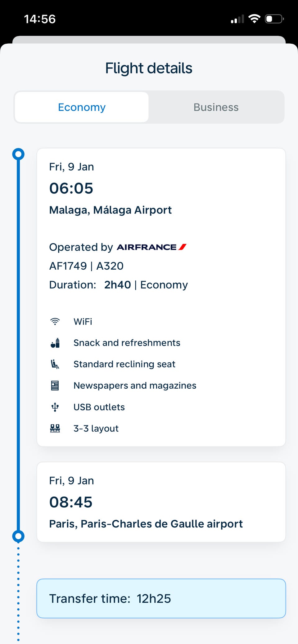Switch to the Business tab
The width and height of the screenshot is (298, 644).
click(216, 107)
